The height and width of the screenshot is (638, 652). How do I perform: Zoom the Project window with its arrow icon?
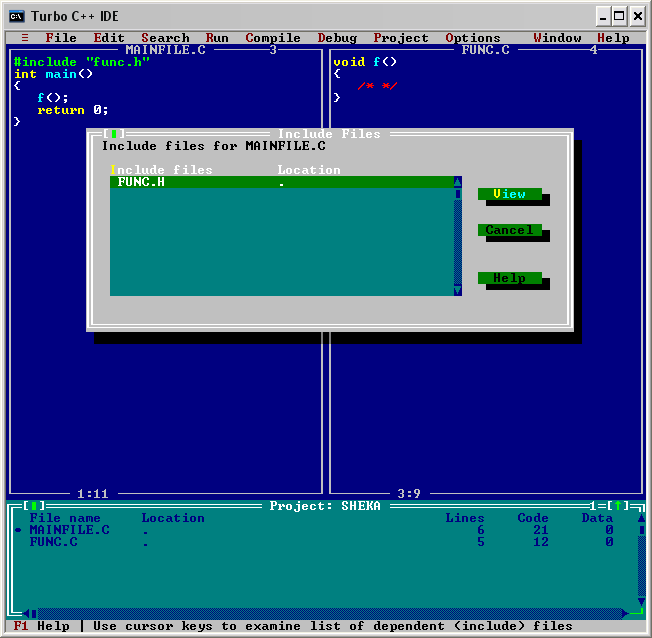coord(618,506)
